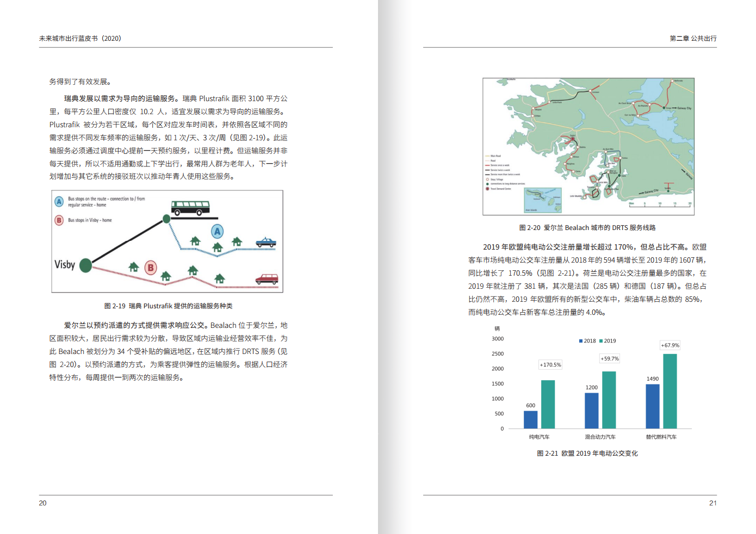Click the +67.9% growth label box
This screenshot has height=534, width=756.
(670, 345)
